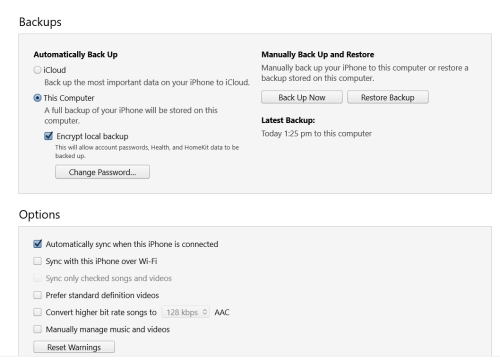Viewport: 500px width, 362px height.
Task: Click the Manually Back Up and Restore heading
Action: click(318, 54)
